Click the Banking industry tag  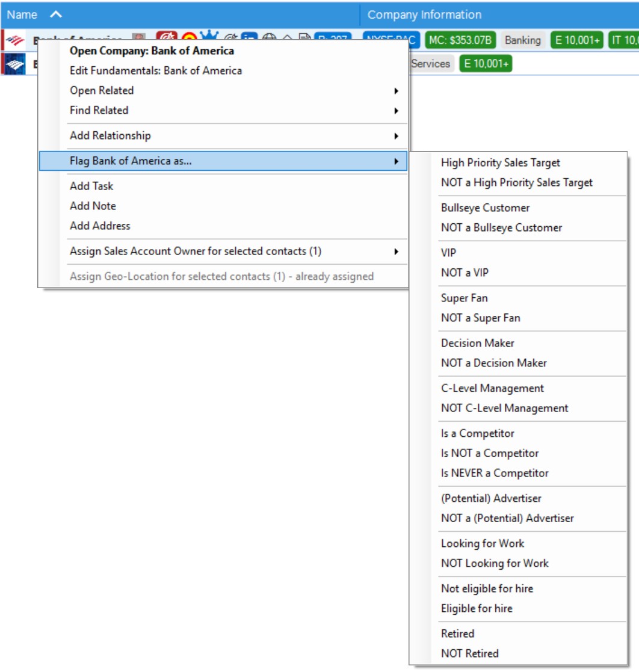[522, 40]
